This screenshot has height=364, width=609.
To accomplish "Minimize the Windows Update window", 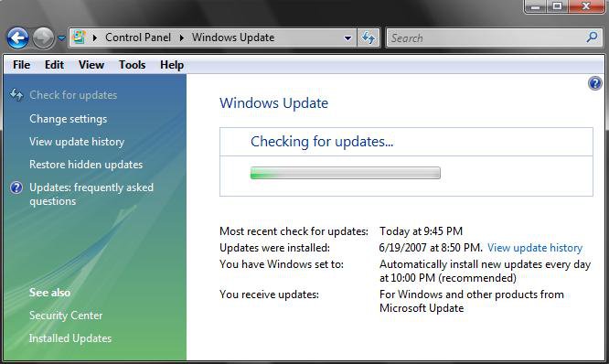I will (x=536, y=6).
